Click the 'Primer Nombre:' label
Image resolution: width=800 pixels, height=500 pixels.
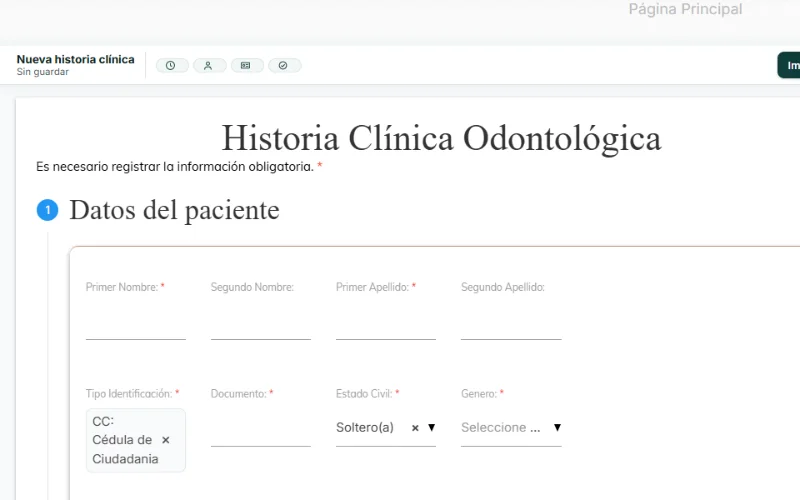click(x=122, y=287)
